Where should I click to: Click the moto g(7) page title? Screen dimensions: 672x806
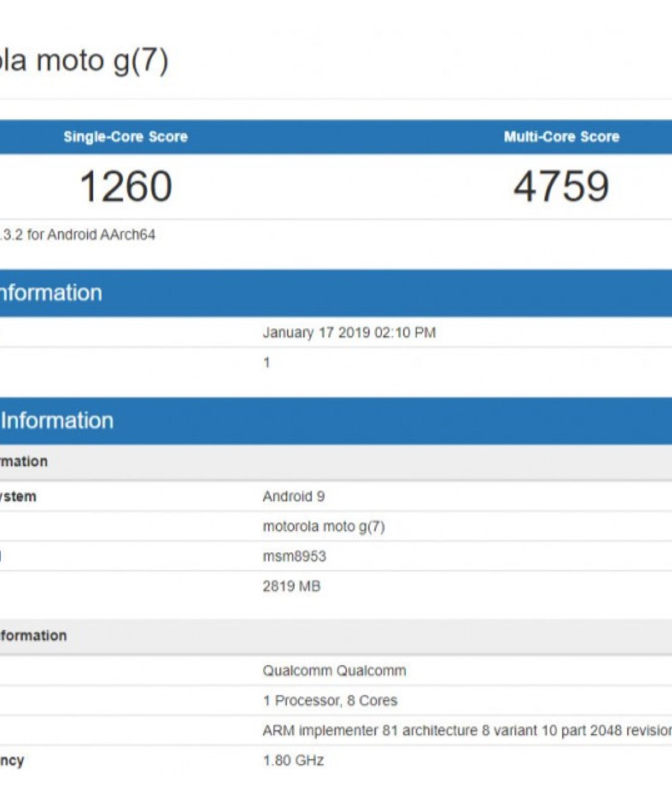click(x=84, y=61)
